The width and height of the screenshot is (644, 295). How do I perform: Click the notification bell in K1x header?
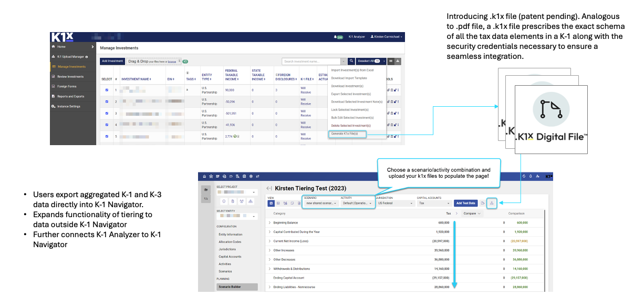click(x=336, y=37)
